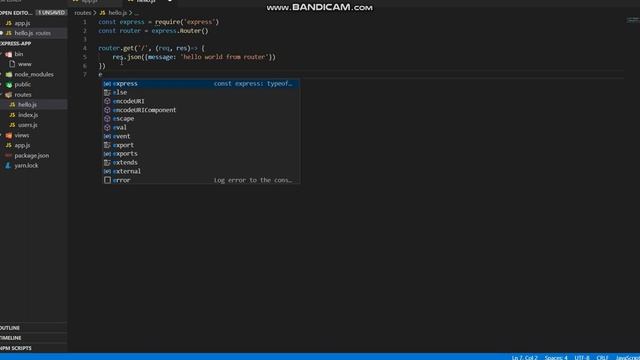Click the package.json file icon
640x360 pixels.
[9, 156]
